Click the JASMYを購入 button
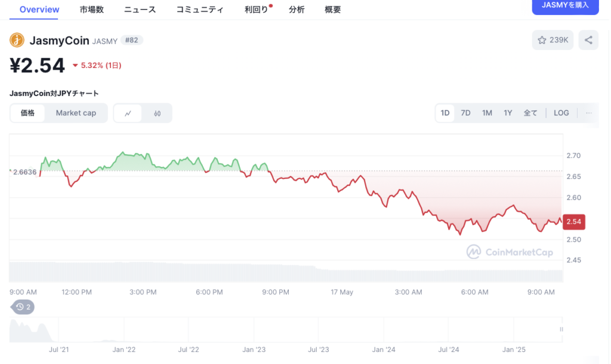The width and height of the screenshot is (611, 364). tap(566, 6)
